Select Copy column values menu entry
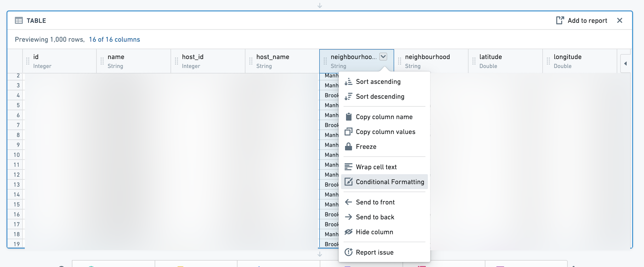 [x=384, y=132]
